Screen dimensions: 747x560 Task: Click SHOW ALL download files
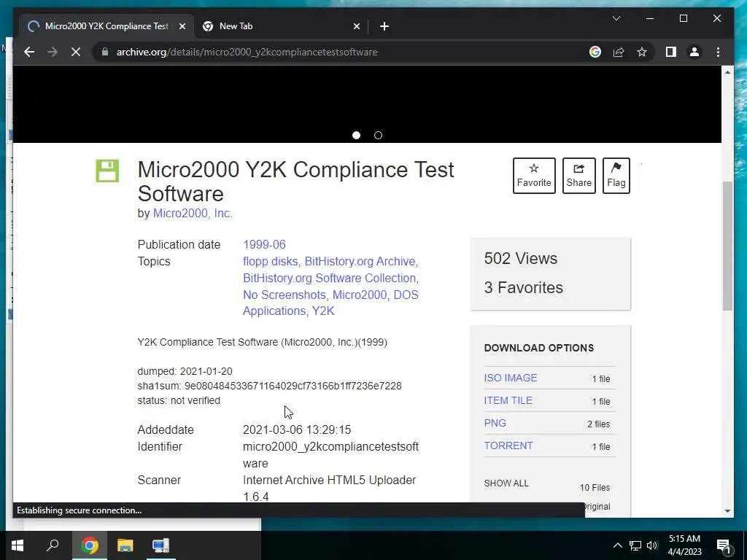(x=506, y=483)
